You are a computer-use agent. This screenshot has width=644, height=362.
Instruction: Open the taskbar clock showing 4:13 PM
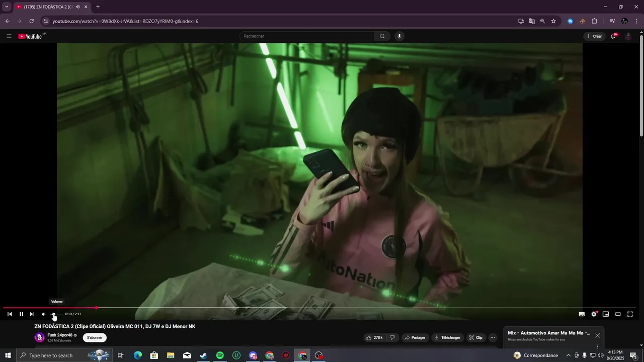click(616, 355)
